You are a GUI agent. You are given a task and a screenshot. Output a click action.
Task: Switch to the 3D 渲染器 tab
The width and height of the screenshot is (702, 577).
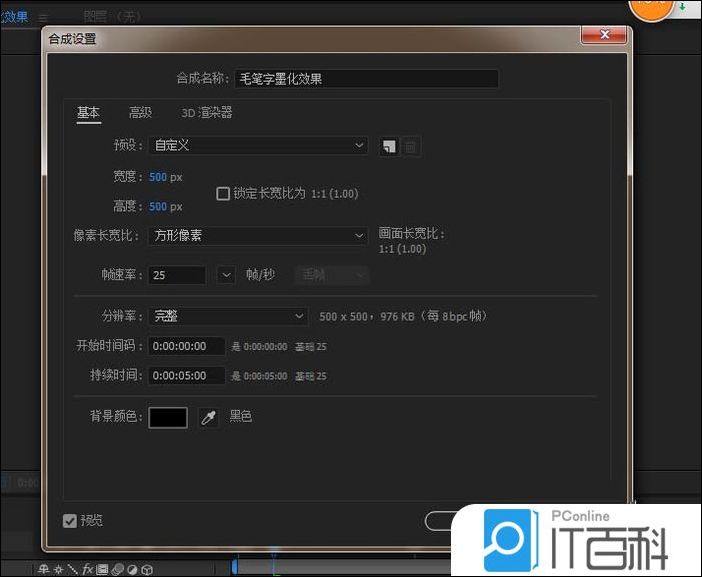[206, 112]
